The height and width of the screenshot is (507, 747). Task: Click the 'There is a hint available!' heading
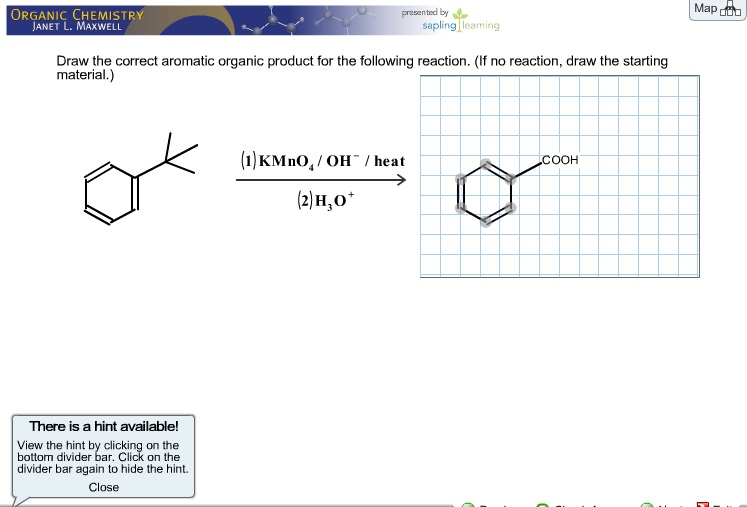(104, 426)
